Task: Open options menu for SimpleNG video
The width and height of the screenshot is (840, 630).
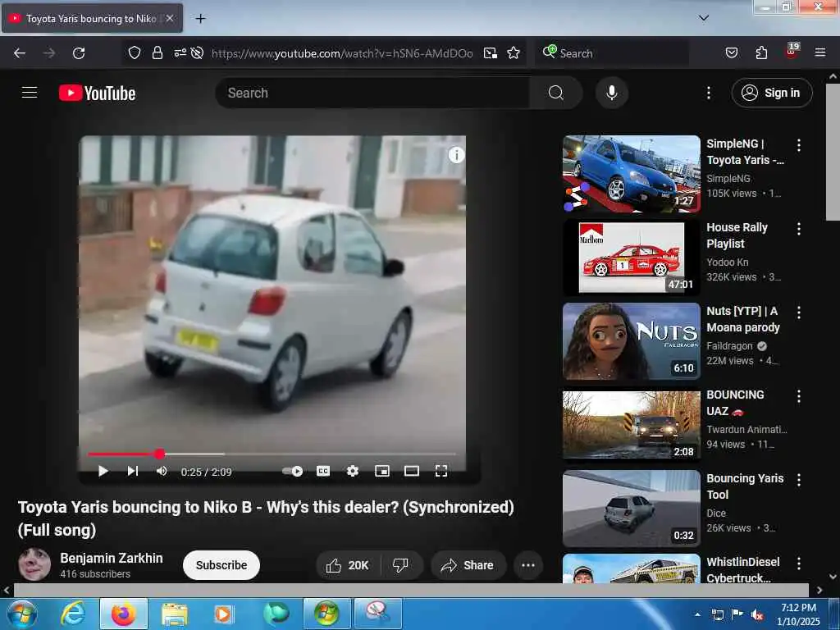Action: pos(799,145)
